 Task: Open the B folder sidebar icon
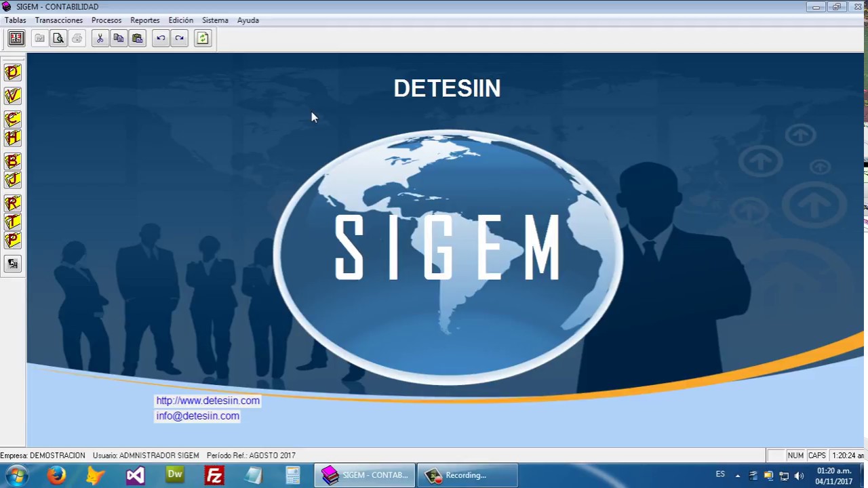coord(12,161)
